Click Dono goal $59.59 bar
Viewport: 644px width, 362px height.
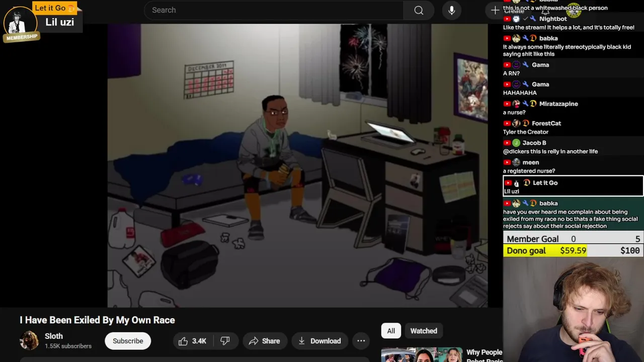[573, 250]
